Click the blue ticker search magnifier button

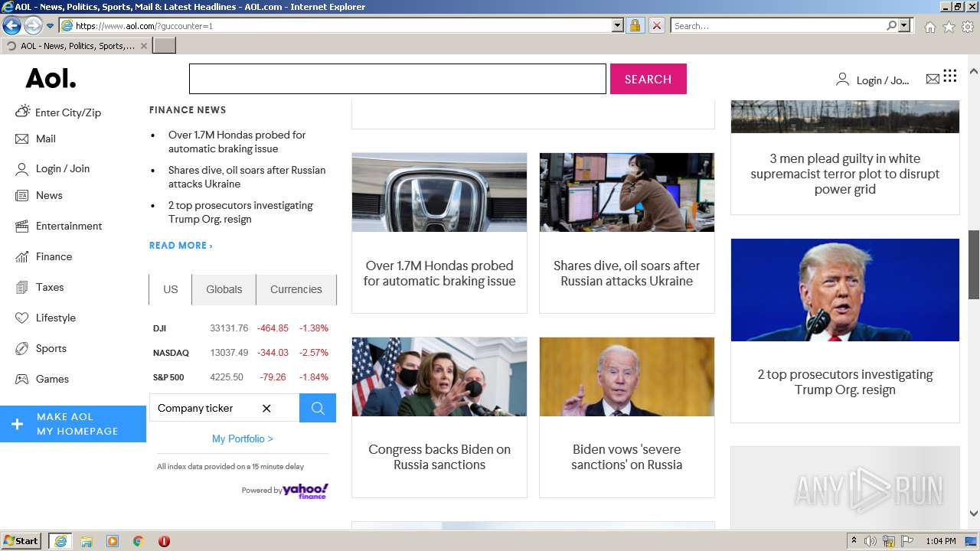pyautogui.click(x=318, y=408)
